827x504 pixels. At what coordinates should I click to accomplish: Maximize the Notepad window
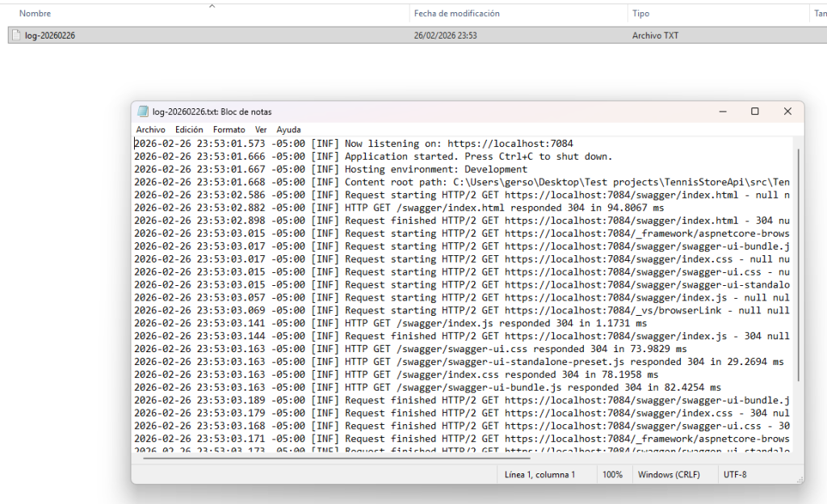tap(755, 111)
